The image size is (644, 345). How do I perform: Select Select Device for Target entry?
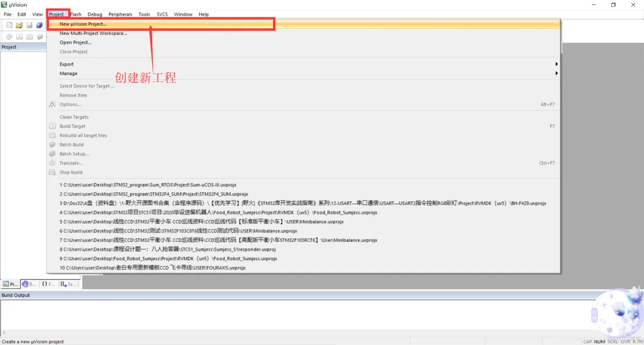pos(304,86)
